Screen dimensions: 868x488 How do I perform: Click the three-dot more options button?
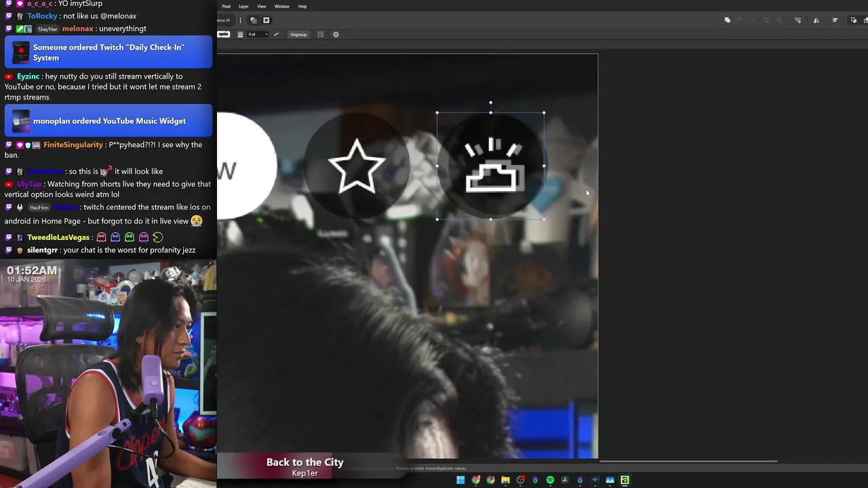pos(240,20)
